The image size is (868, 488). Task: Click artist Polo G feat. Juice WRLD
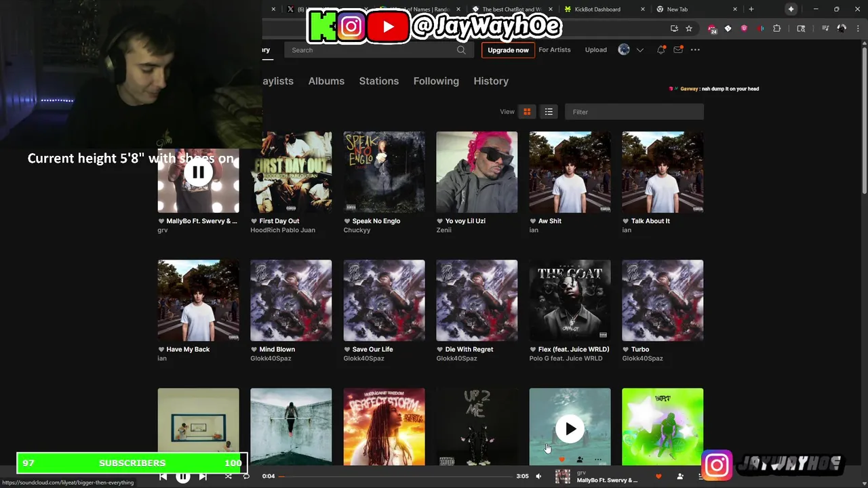pos(566,358)
